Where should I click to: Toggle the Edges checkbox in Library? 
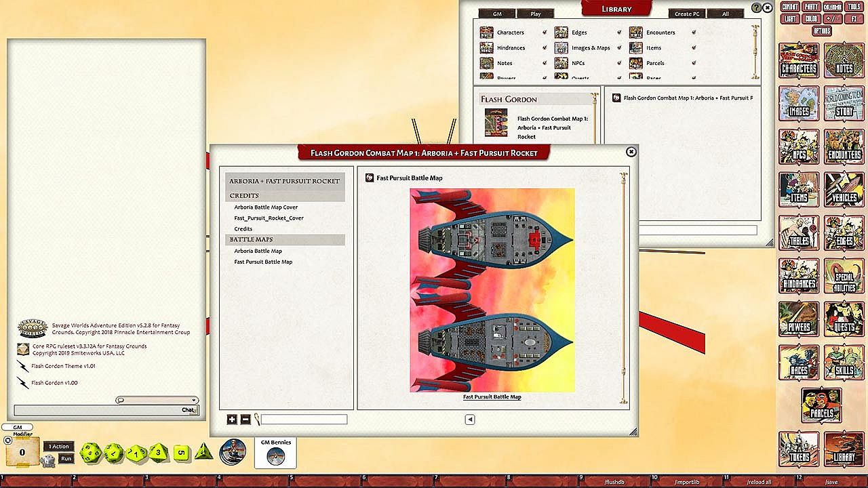(619, 33)
